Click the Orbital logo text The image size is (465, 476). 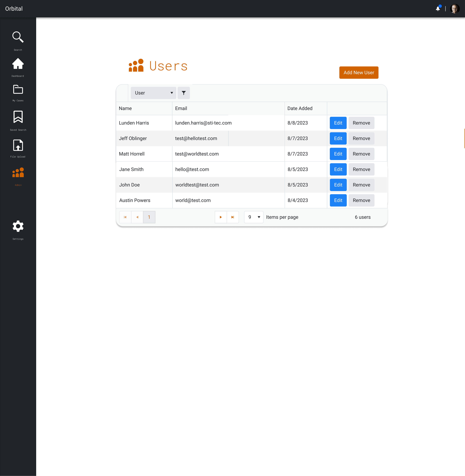tap(14, 9)
